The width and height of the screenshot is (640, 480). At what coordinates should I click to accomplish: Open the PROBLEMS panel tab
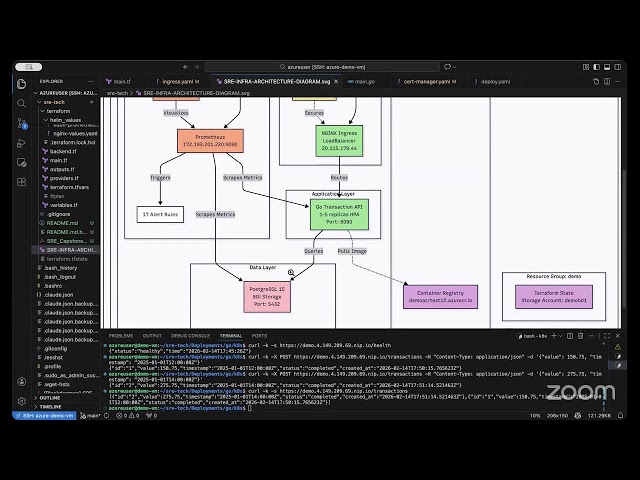coord(121,336)
